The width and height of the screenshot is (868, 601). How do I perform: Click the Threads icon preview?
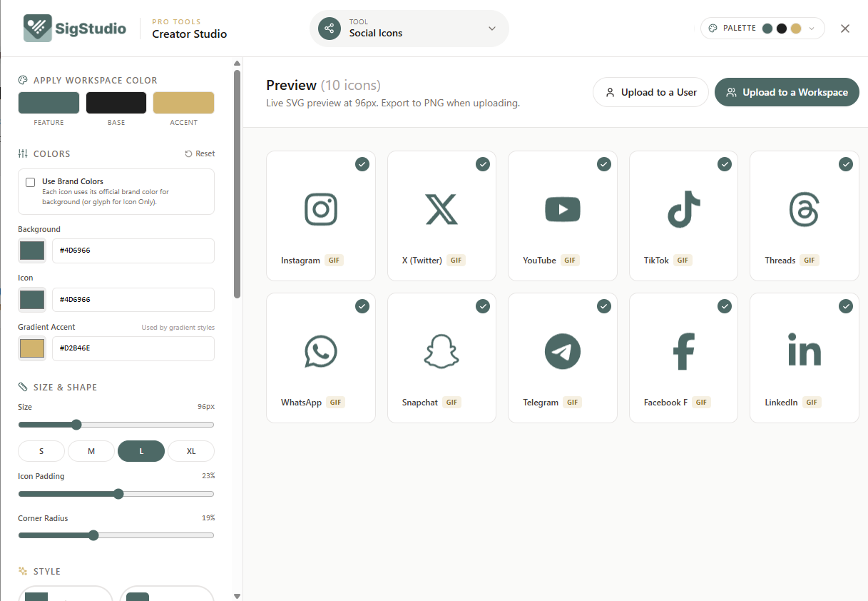tap(805, 209)
